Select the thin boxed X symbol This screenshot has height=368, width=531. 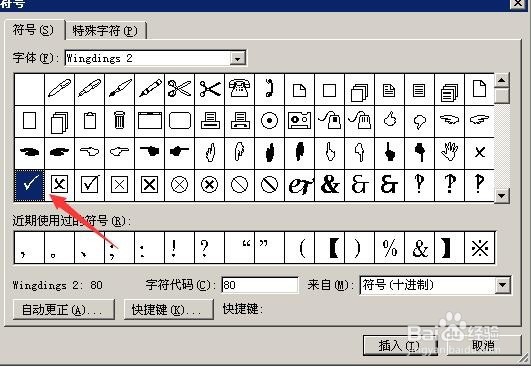[120, 185]
